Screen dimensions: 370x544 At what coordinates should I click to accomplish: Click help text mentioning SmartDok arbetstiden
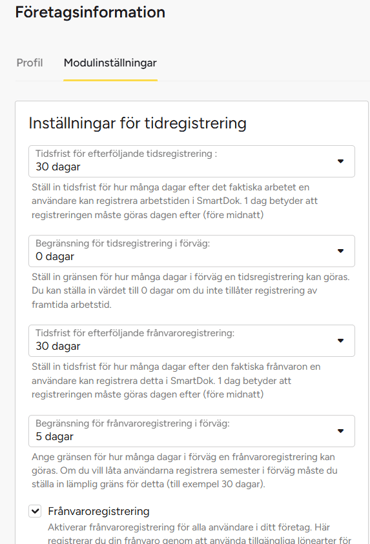click(x=175, y=201)
